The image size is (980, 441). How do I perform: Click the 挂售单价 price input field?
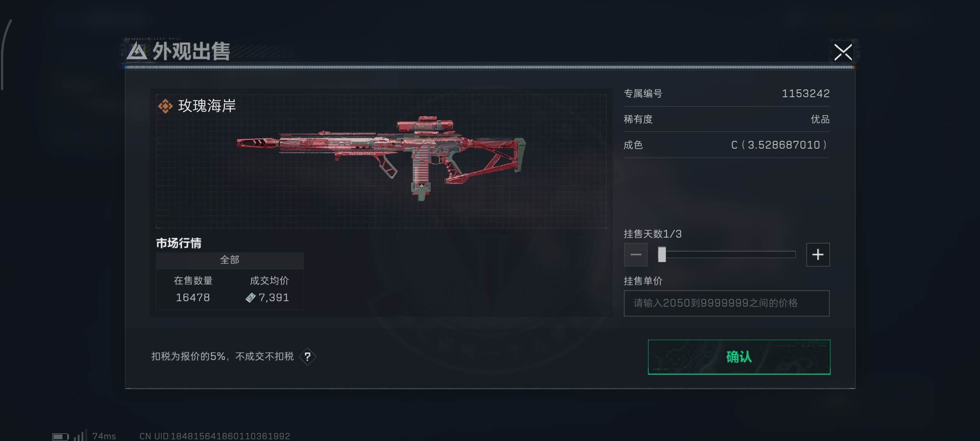point(726,303)
